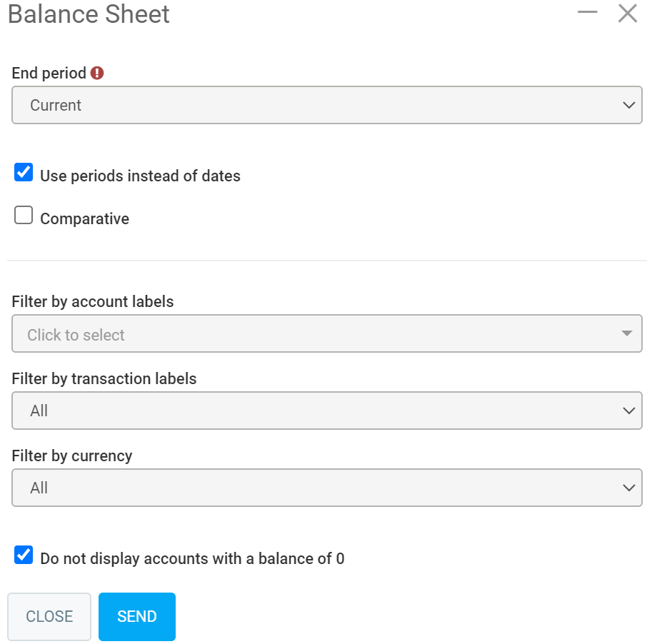The image size is (657, 644).
Task: Click red warning icon beside End period
Action: pyautogui.click(x=97, y=73)
